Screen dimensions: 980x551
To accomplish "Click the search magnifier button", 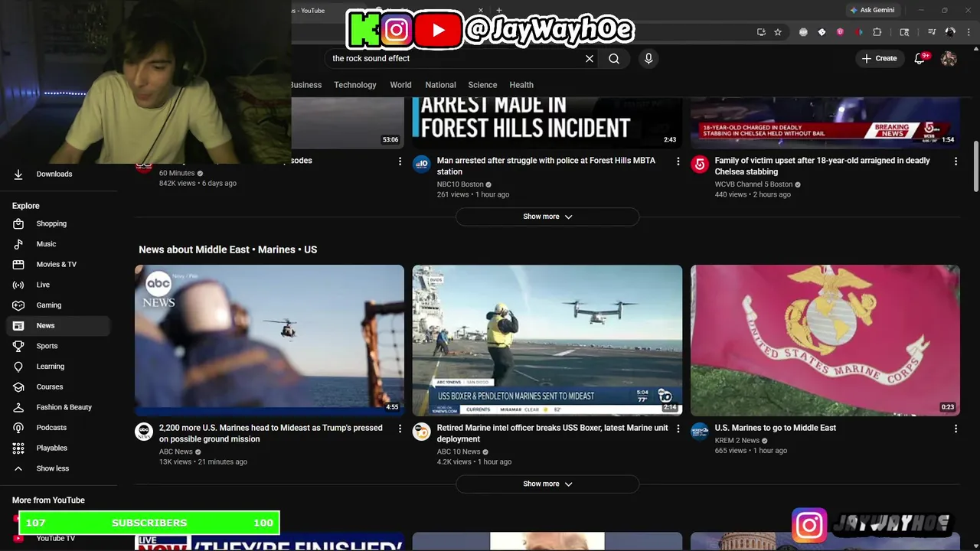I will pyautogui.click(x=614, y=58).
